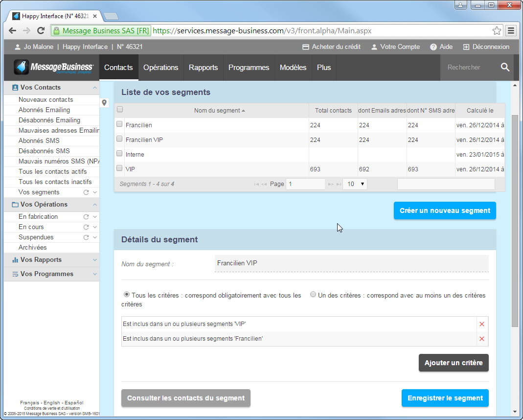Click the map pin icon beside sidebar
Image resolution: width=523 pixels, height=420 pixels.
pos(104,103)
